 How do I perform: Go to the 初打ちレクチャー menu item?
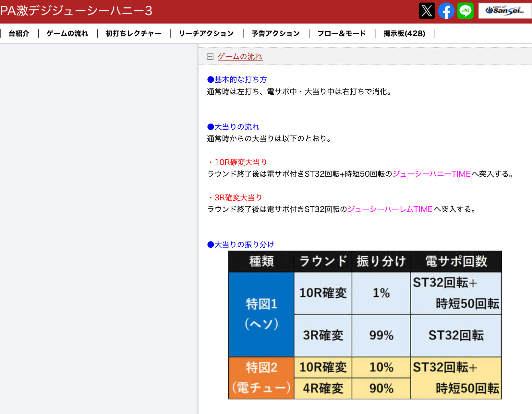pos(133,33)
